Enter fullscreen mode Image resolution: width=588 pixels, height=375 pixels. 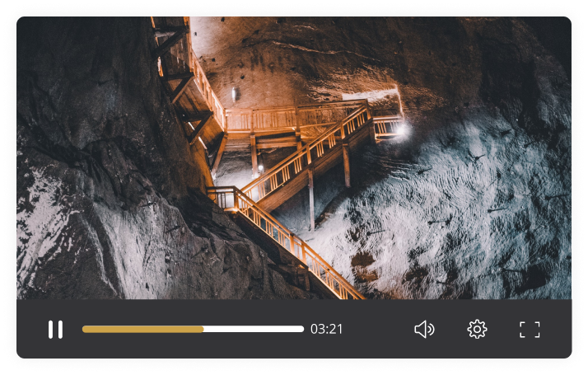click(x=530, y=330)
